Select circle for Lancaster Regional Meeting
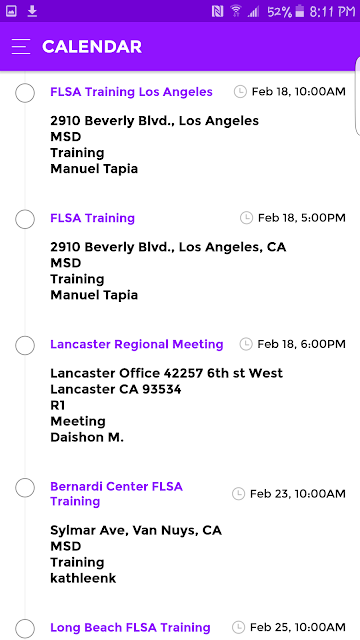 tap(25, 345)
